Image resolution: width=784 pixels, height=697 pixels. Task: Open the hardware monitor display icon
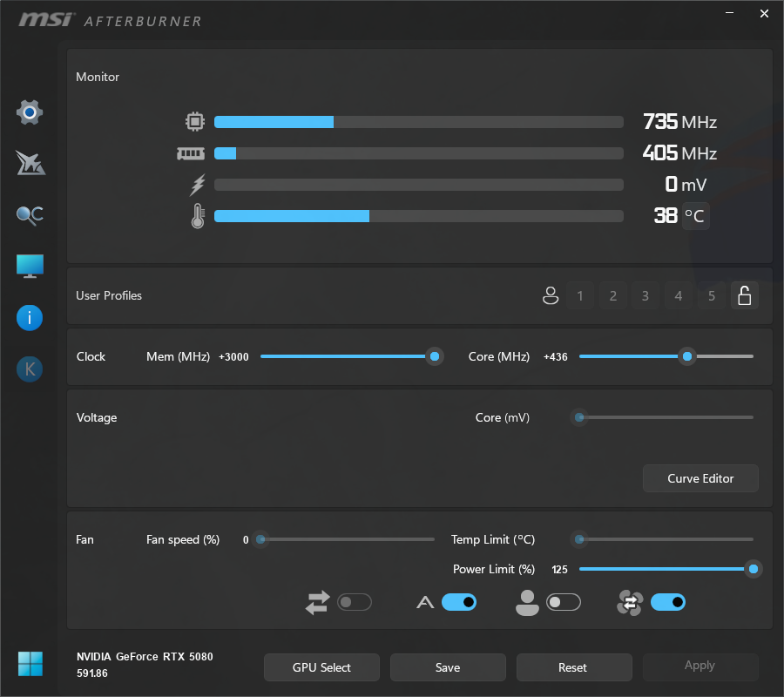coord(30,266)
